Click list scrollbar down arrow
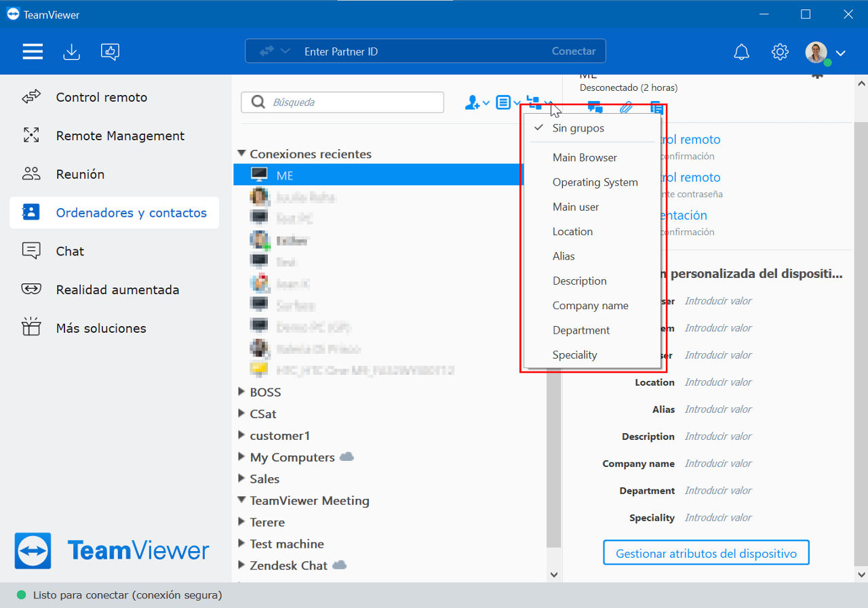This screenshot has height=608, width=868. (x=554, y=574)
